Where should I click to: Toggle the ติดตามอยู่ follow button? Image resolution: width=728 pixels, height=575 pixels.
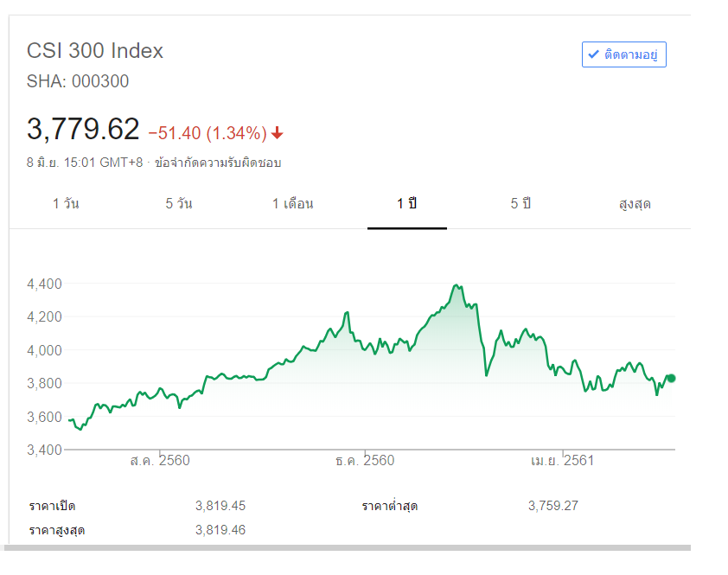(x=623, y=54)
